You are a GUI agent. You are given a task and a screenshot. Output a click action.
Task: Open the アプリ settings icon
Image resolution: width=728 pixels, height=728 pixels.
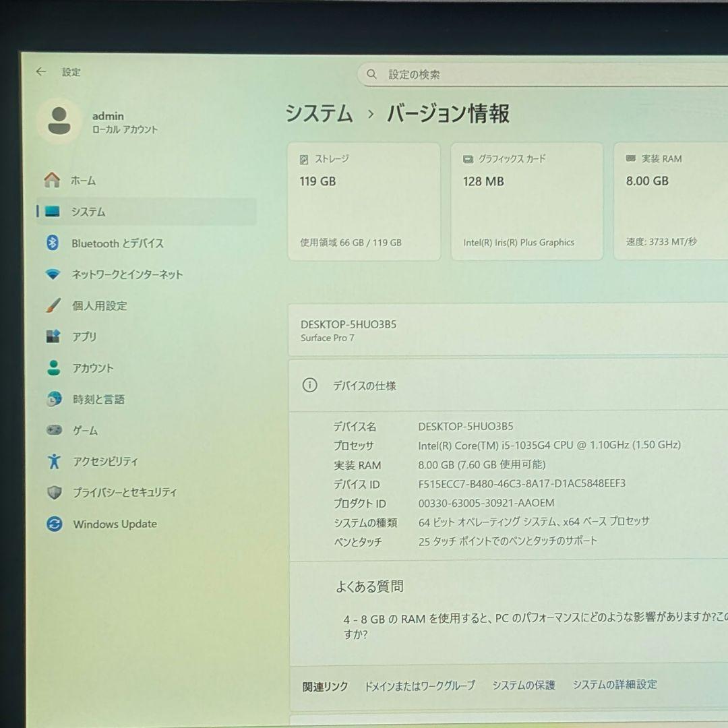coord(53,336)
